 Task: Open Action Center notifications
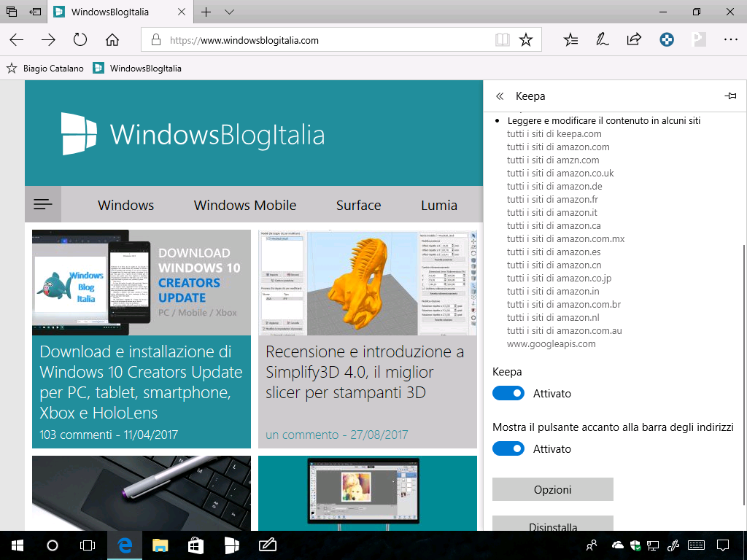[x=723, y=545]
